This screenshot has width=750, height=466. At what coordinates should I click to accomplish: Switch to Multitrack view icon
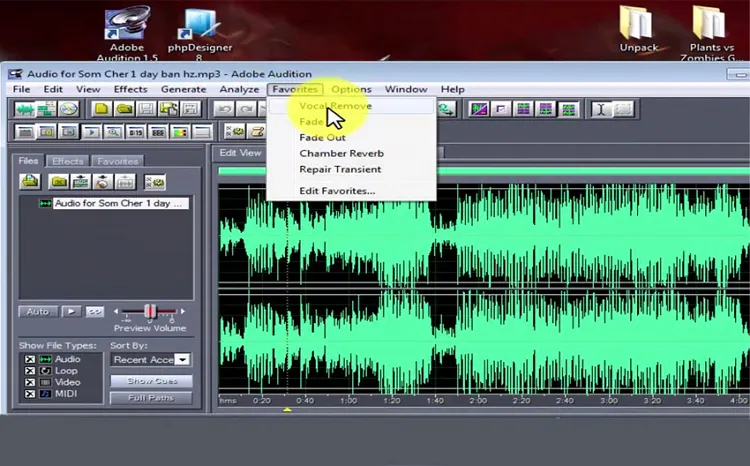pyautogui.click(x=46, y=110)
